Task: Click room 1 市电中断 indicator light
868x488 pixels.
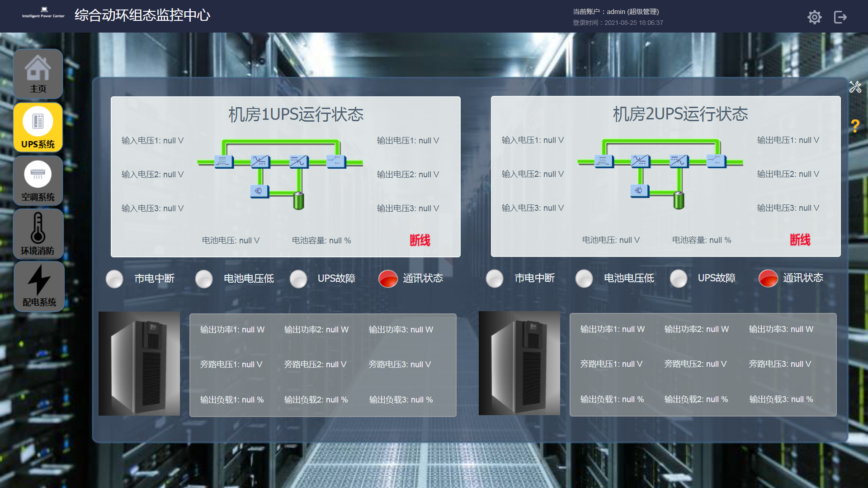Action: click(x=114, y=279)
